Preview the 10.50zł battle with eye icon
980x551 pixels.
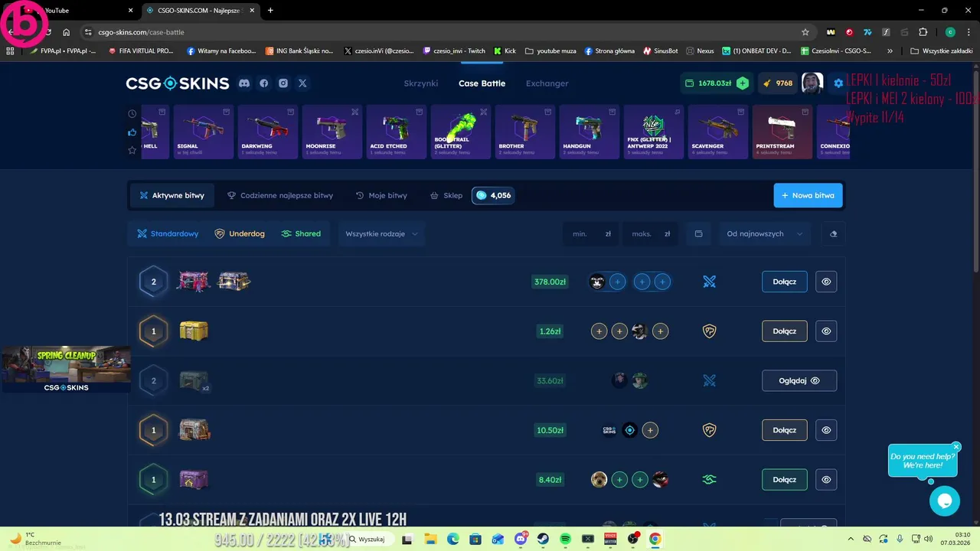pyautogui.click(x=826, y=430)
